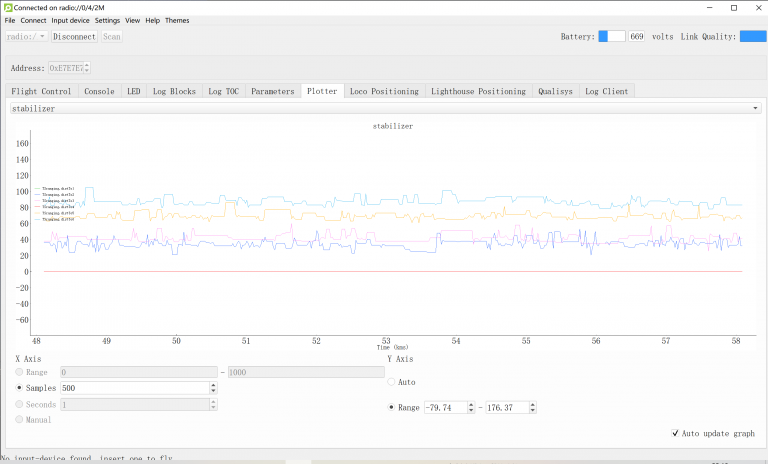Click the Scan button

112,36
